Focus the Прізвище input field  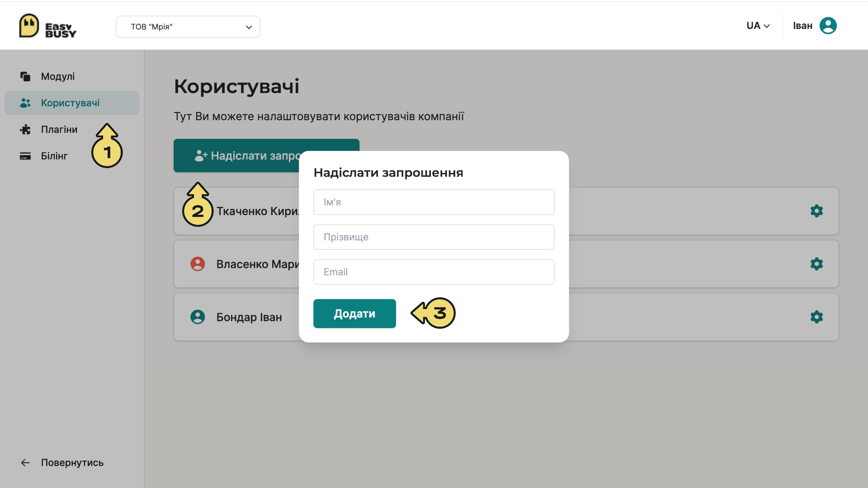click(434, 237)
